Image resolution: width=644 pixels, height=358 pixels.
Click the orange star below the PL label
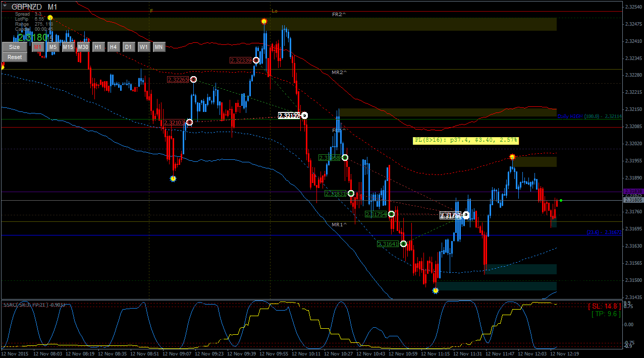[x=512, y=157]
